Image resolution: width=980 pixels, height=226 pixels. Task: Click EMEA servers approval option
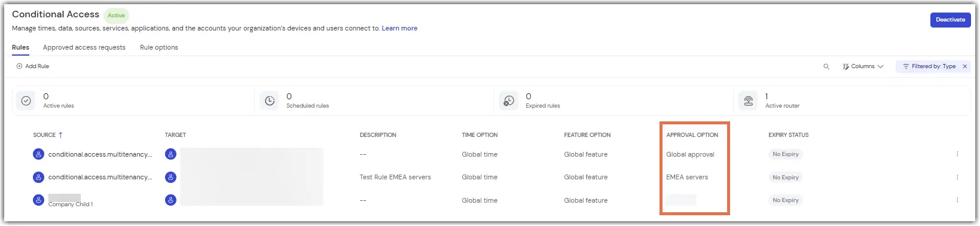[x=687, y=177]
